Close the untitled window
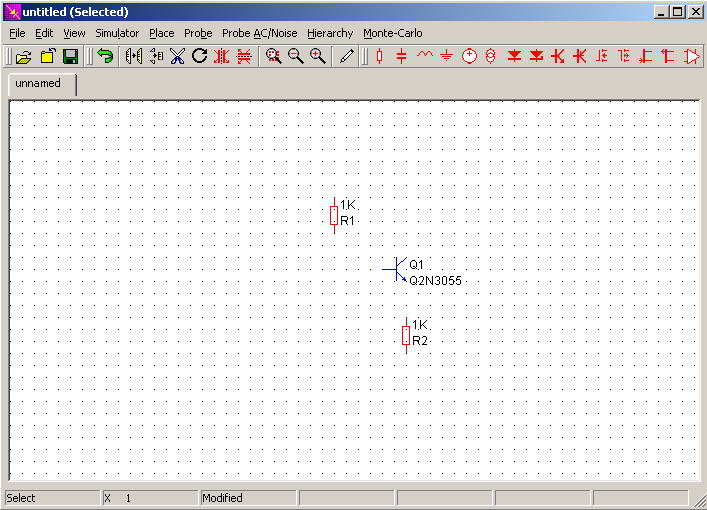 tap(696, 12)
